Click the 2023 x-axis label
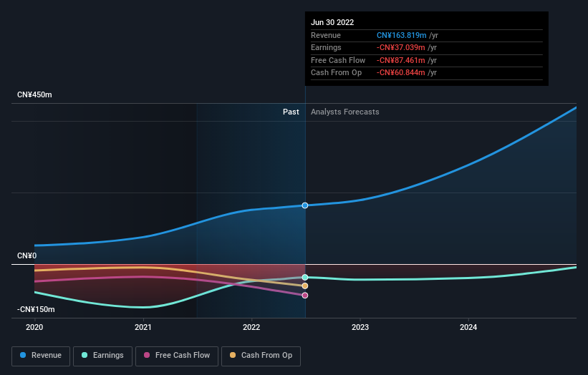The height and width of the screenshot is (375, 588). point(360,327)
